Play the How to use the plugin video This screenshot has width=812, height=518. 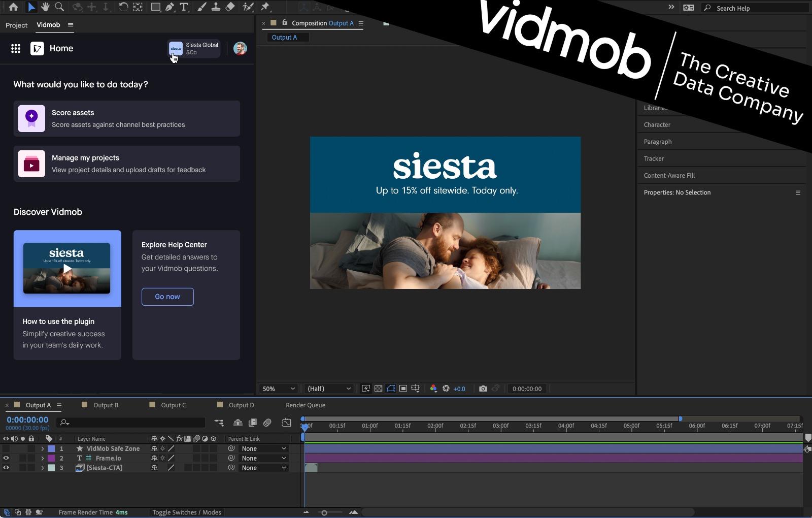67,268
